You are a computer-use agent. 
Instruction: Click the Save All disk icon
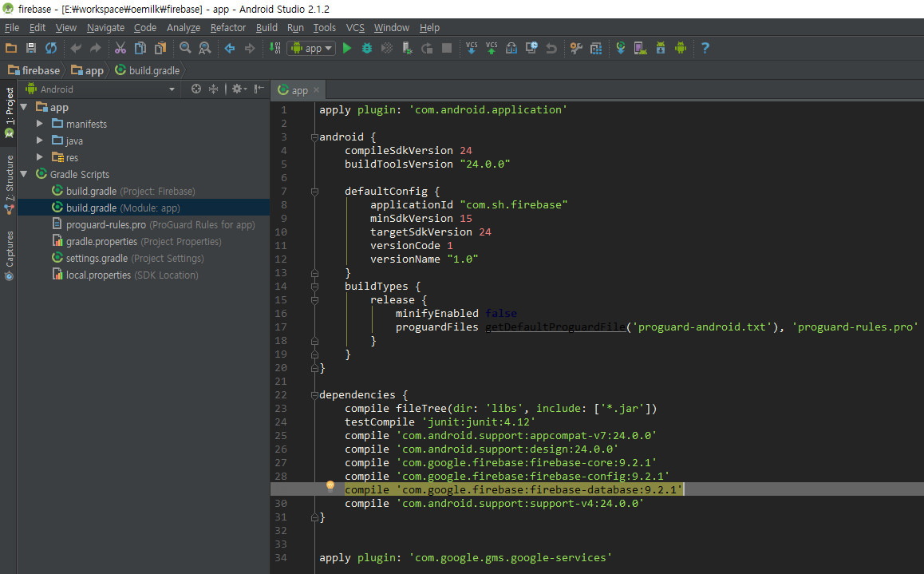pyautogui.click(x=31, y=49)
